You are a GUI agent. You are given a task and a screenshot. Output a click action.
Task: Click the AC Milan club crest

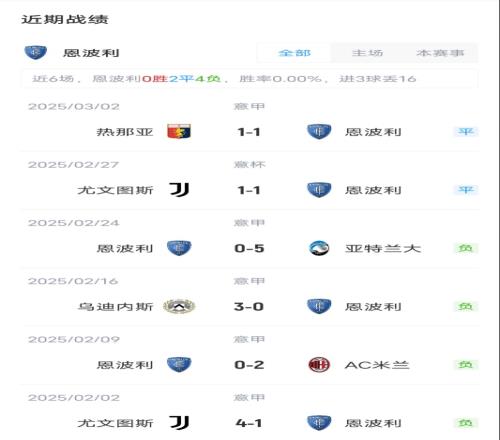point(319,364)
